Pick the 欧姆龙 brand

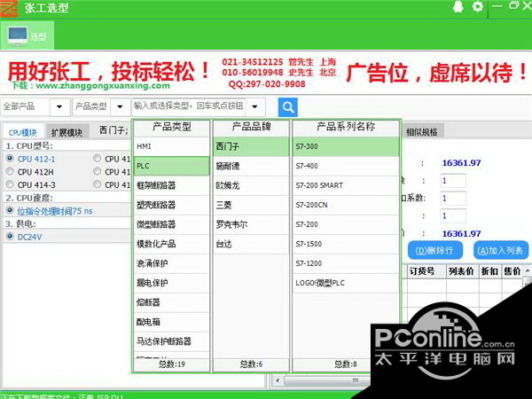[251, 185]
